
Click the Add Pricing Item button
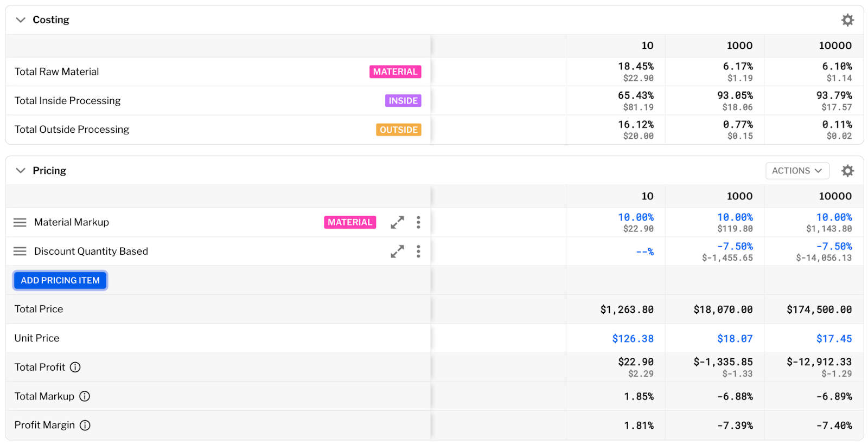point(60,280)
